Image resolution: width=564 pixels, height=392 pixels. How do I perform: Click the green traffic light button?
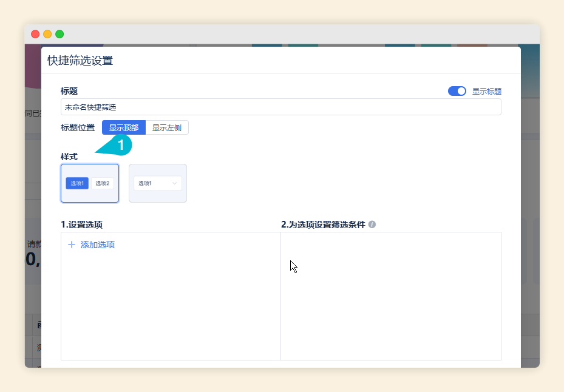[59, 34]
